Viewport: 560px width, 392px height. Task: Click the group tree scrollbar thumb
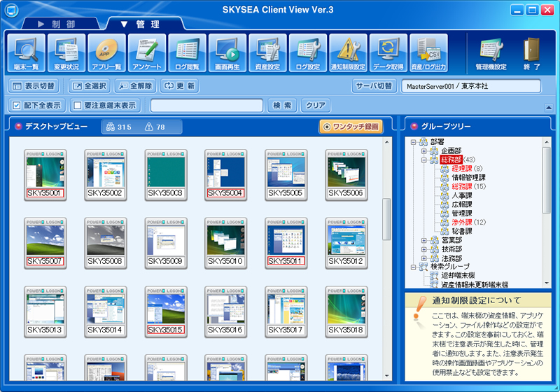click(x=547, y=181)
